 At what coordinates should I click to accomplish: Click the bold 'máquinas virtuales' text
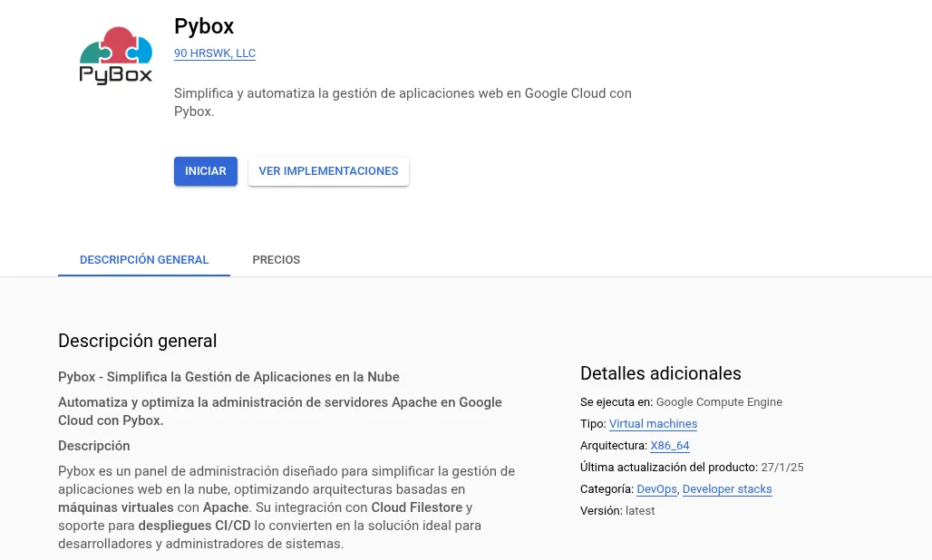pyautogui.click(x=116, y=507)
